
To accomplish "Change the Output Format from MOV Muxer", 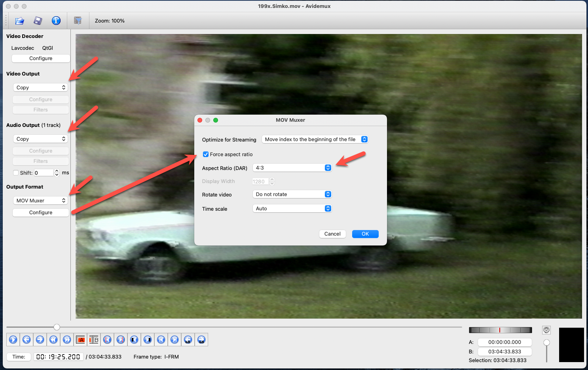I will coord(40,200).
